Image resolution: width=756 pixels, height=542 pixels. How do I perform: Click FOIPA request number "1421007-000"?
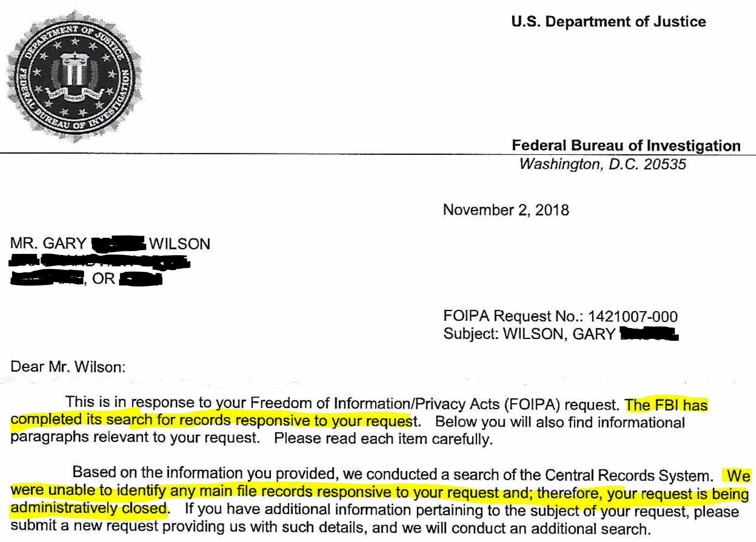(x=632, y=316)
